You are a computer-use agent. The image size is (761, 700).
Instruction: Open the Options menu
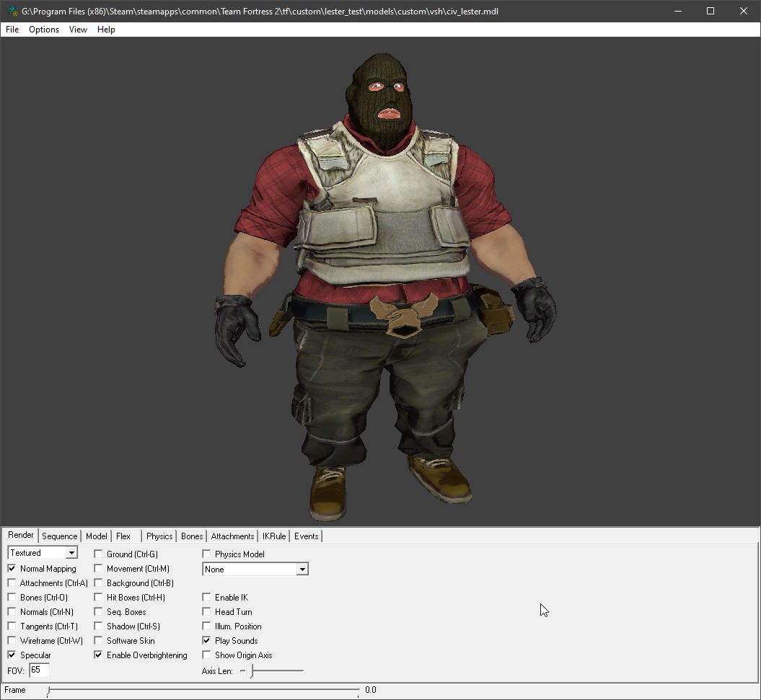tap(44, 30)
